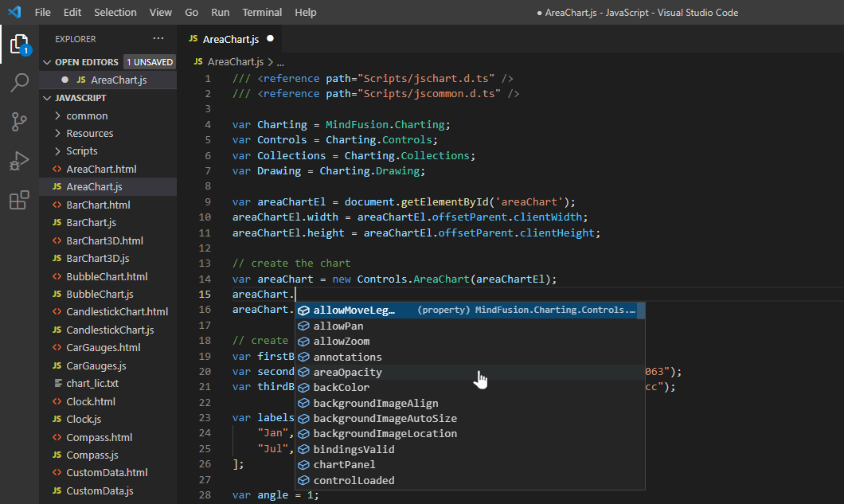Place cursor on line 15 after areaChart.
The image size is (844, 504).
click(x=296, y=294)
